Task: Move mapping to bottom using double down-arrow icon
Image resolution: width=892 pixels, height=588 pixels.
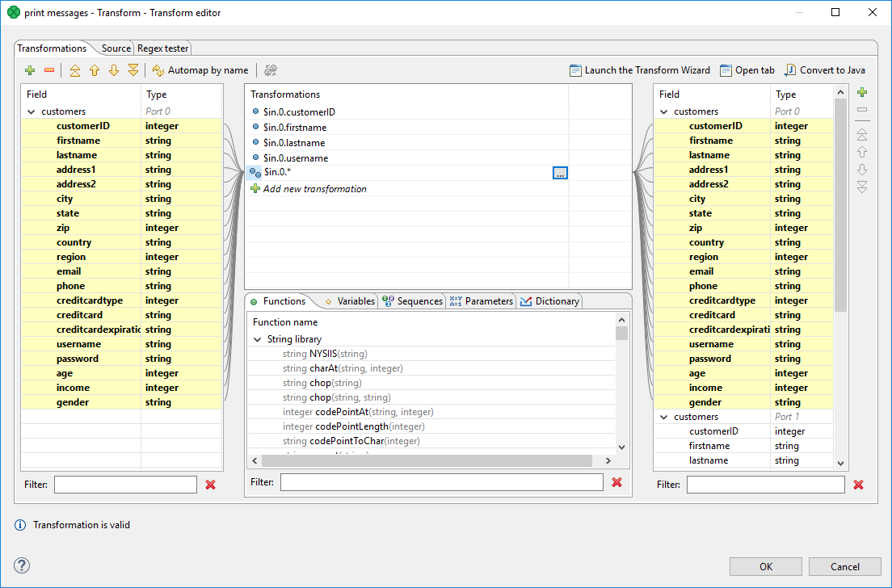Action: pos(133,69)
